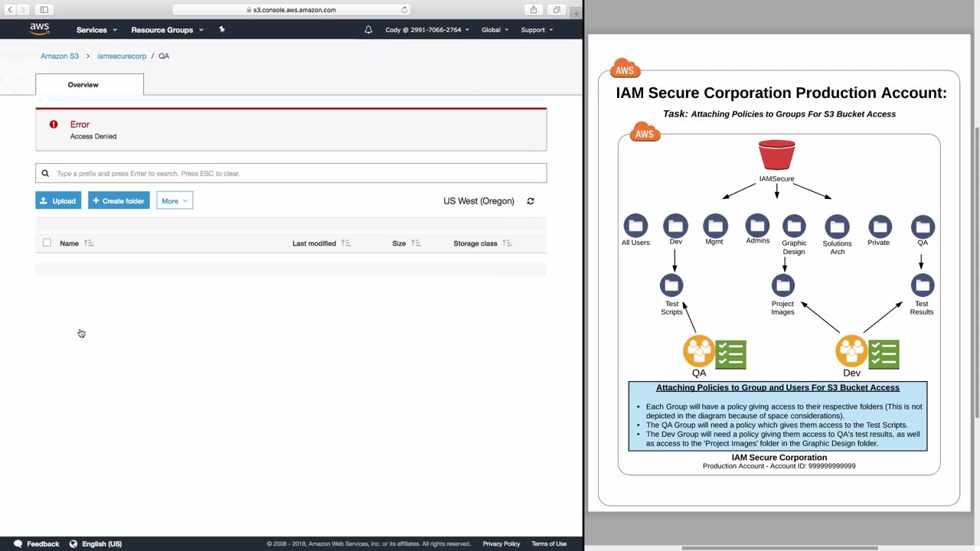
Task: Click the Last modified column header text
Action: pos(314,243)
